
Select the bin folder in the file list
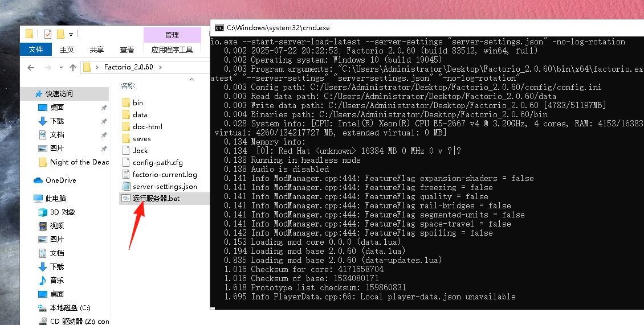tap(137, 102)
